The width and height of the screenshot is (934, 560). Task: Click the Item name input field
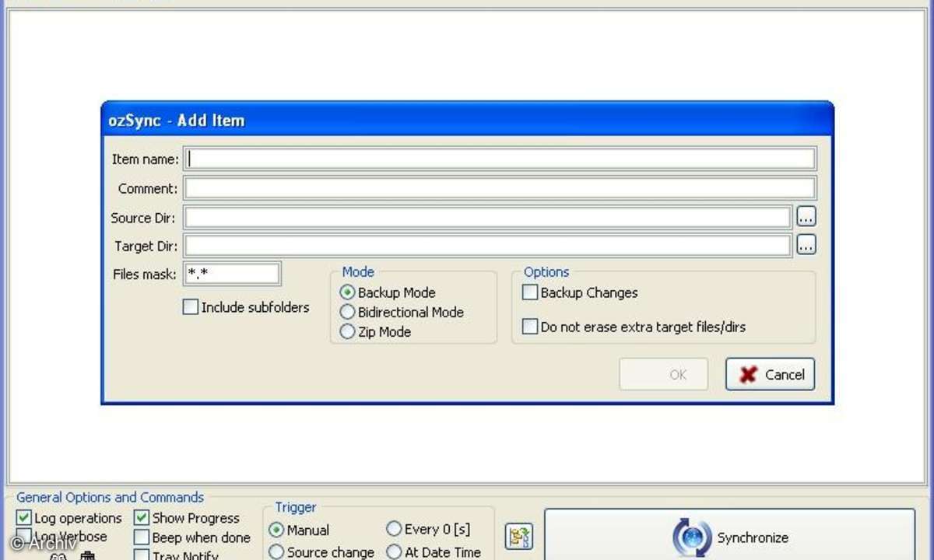point(500,159)
